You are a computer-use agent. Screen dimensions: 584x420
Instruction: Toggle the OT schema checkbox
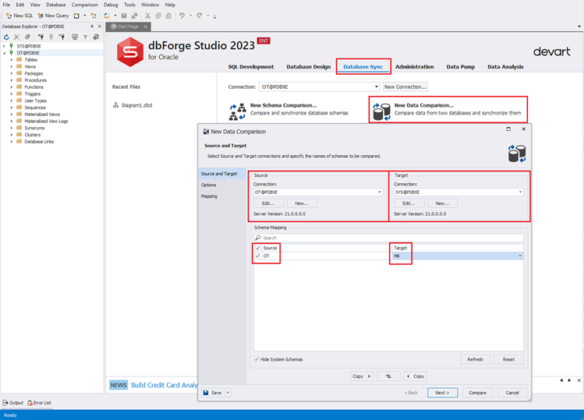click(x=258, y=256)
